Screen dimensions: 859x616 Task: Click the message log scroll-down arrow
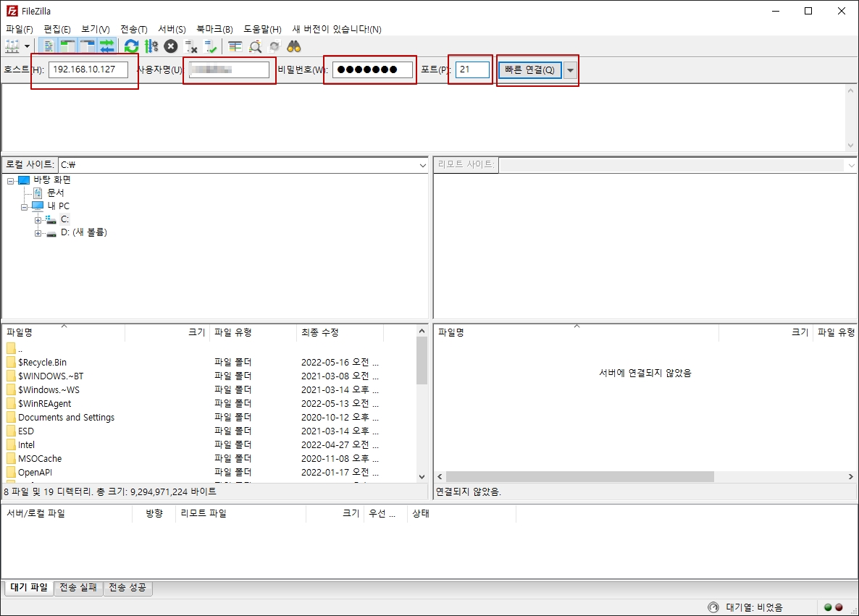point(850,145)
